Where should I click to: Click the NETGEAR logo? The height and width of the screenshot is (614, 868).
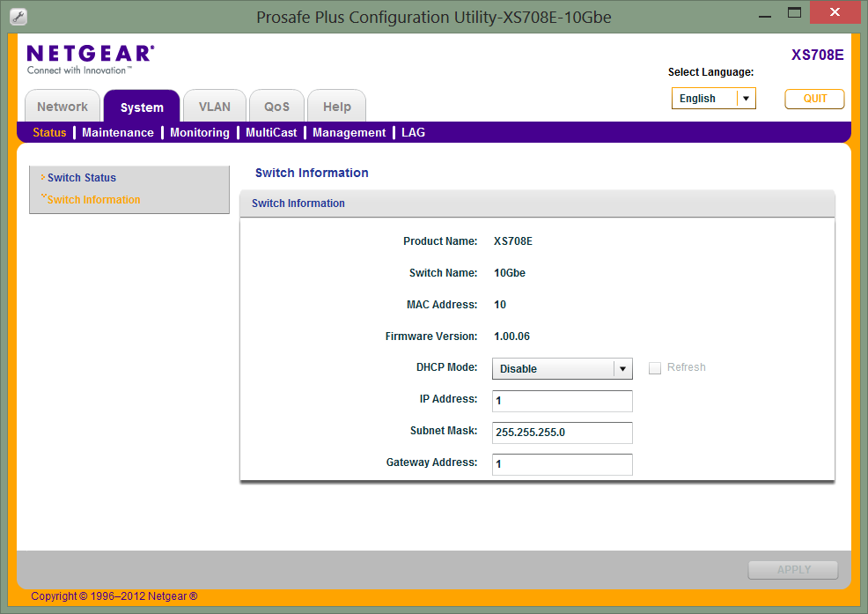(x=90, y=59)
